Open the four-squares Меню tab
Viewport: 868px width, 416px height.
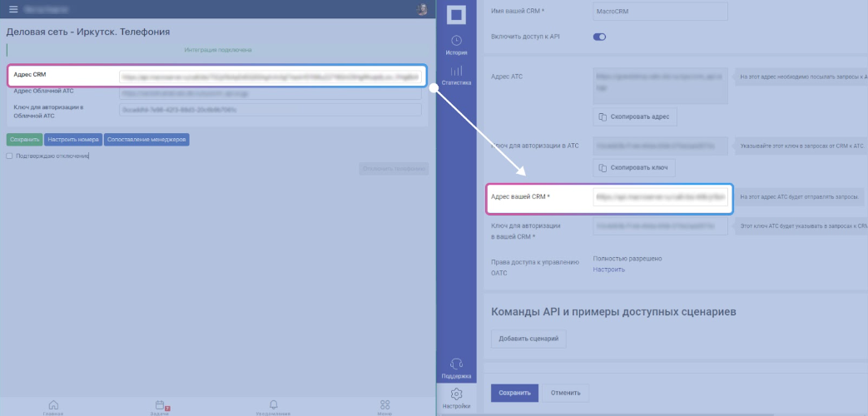[384, 406]
